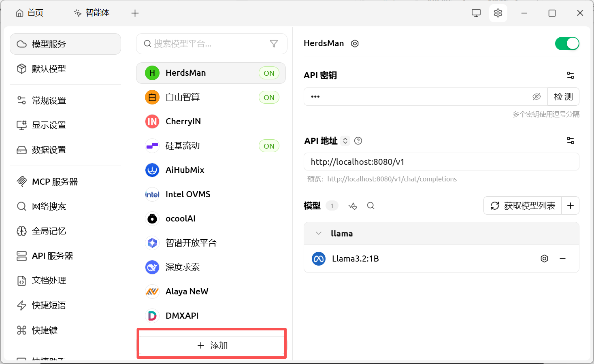Focus the API address field http://localhost:8080/v1
Screen dimensions: 594x364
click(x=441, y=162)
